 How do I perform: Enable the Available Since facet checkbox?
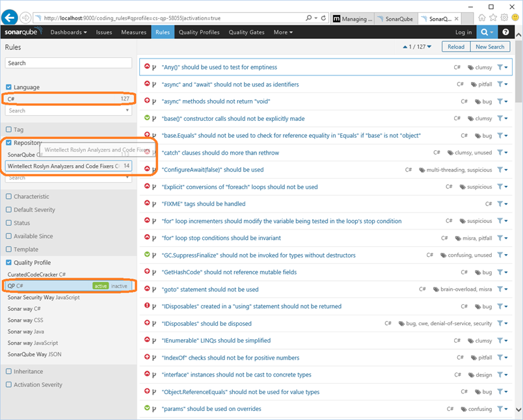pos(8,236)
